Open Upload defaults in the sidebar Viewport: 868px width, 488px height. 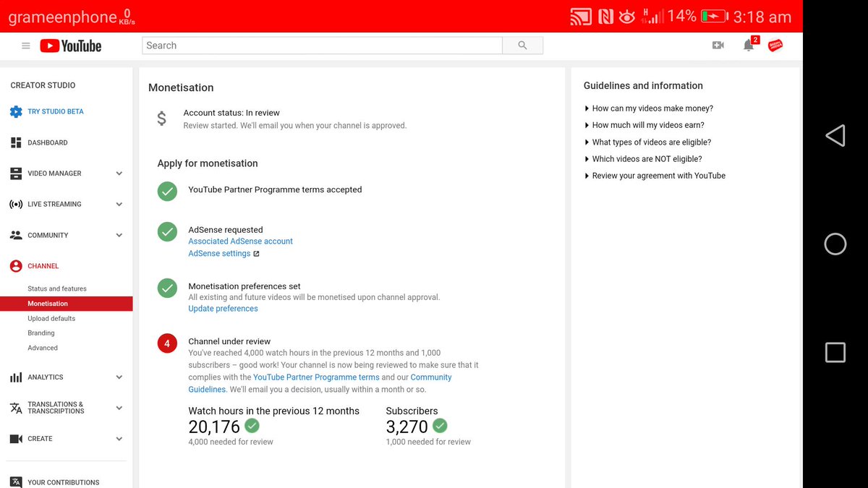[x=51, y=318]
